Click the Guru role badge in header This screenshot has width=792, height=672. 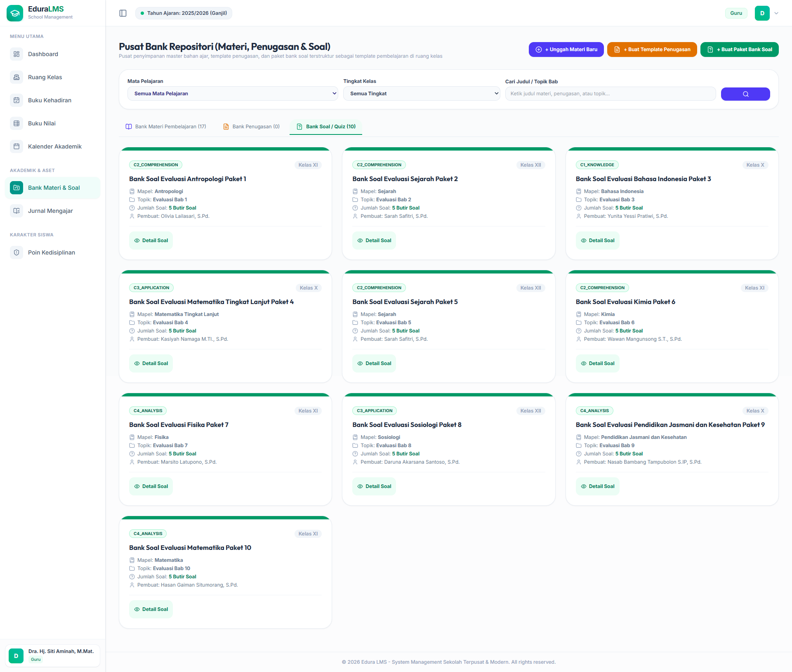[736, 13]
